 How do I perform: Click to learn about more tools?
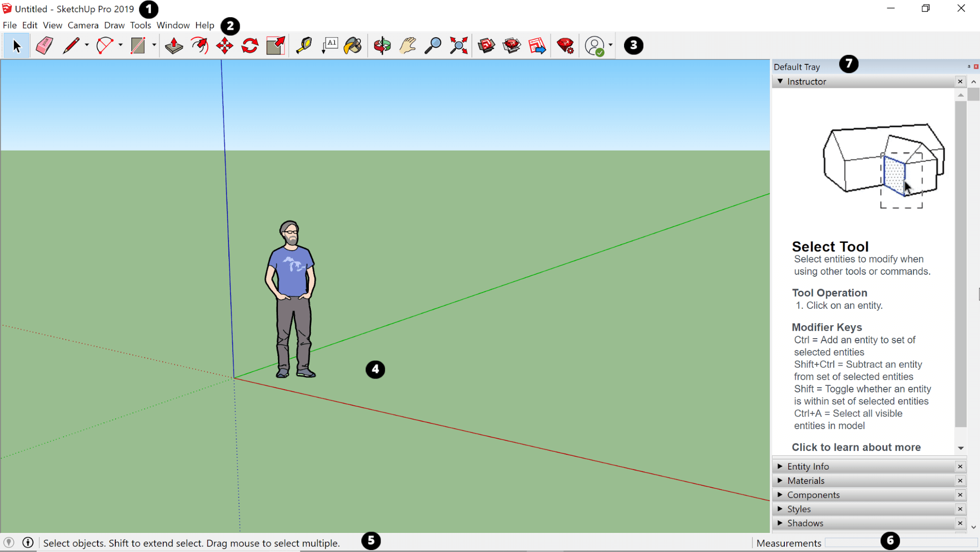(x=856, y=447)
